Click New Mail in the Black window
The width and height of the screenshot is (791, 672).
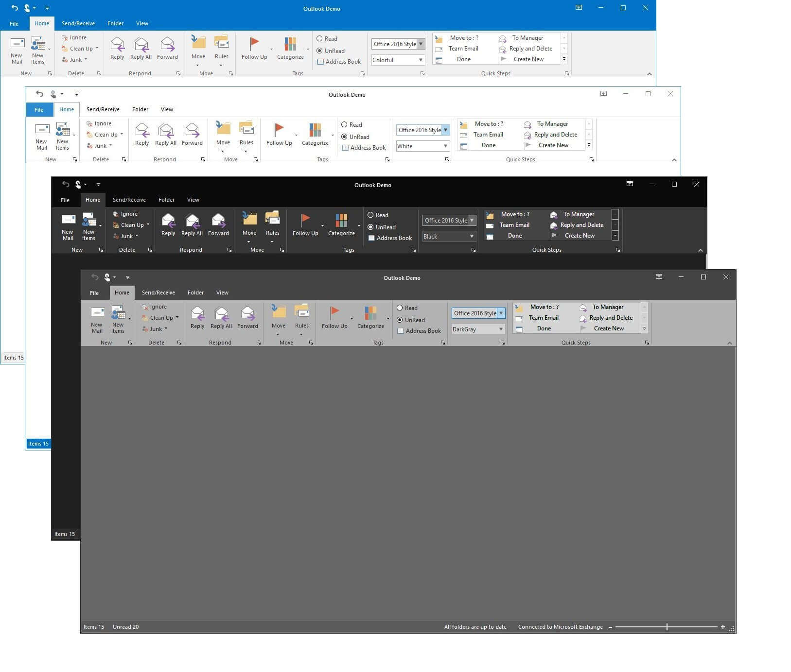coord(68,226)
